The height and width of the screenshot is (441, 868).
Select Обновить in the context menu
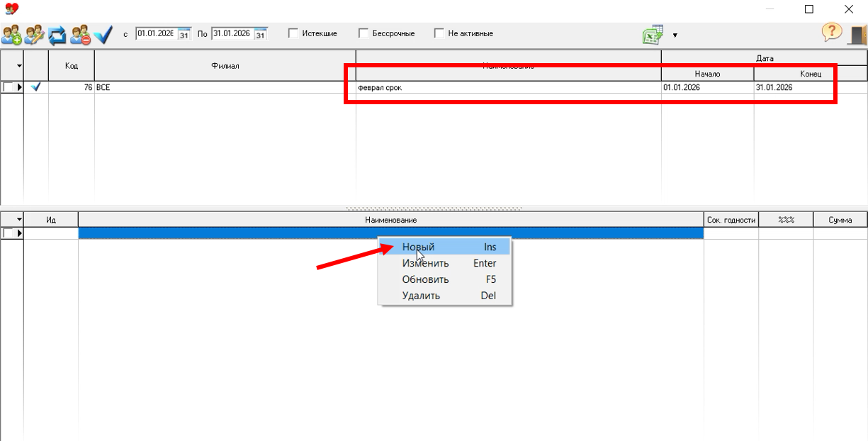point(445,279)
